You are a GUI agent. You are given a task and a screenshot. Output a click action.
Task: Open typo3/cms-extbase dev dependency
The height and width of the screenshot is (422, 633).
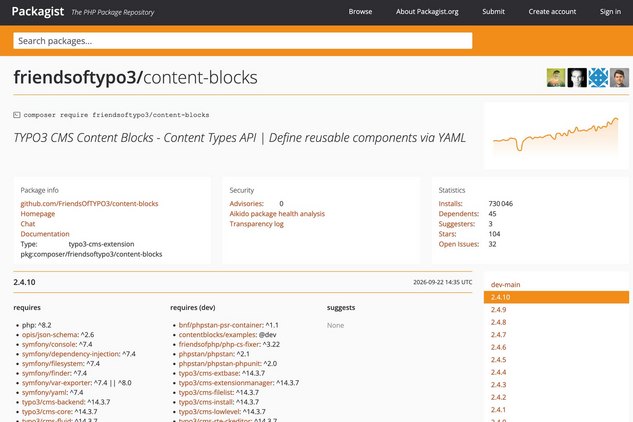click(209, 373)
